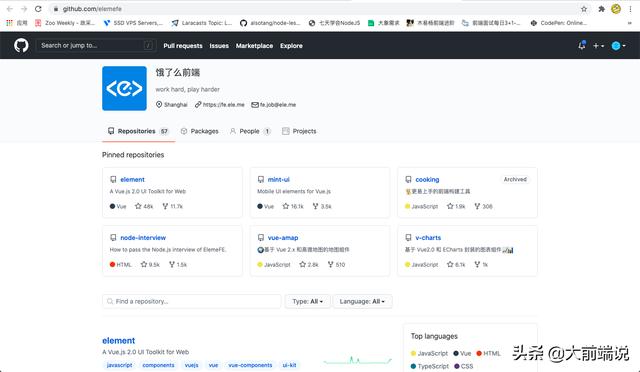640x372 pixels.
Task: Filter by JavaScript in Top languages
Action: [429, 353]
